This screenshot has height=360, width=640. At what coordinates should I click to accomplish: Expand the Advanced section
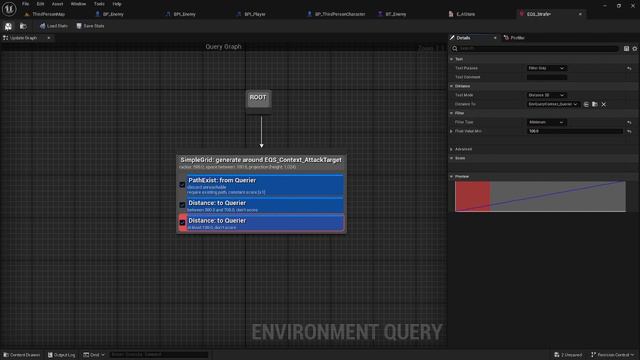pos(451,149)
